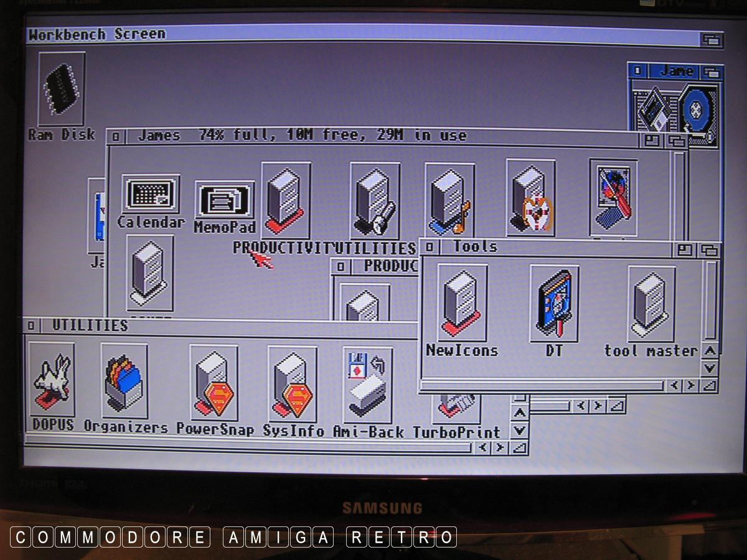747x560 pixels.
Task: Open the DOPUS rabbit icon
Action: click(x=52, y=379)
